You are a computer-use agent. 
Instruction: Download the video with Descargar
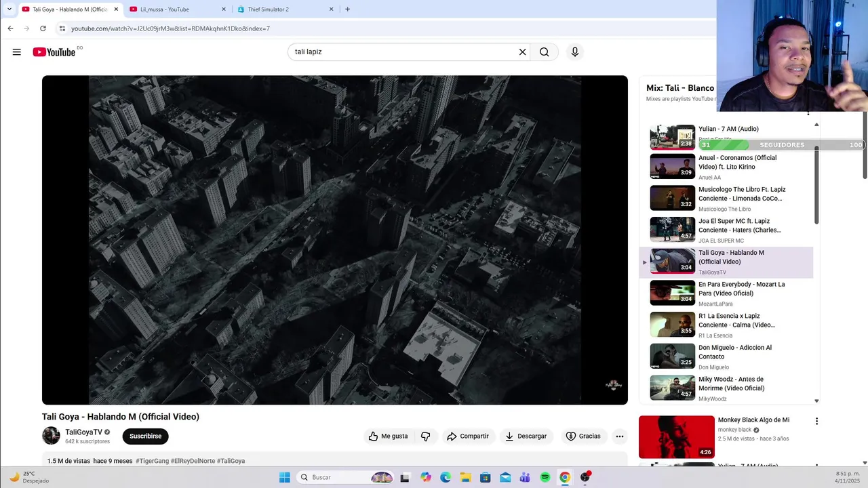click(x=526, y=436)
